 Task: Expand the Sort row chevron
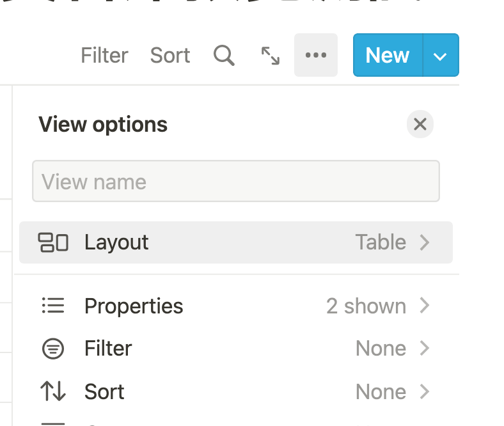pos(425,391)
